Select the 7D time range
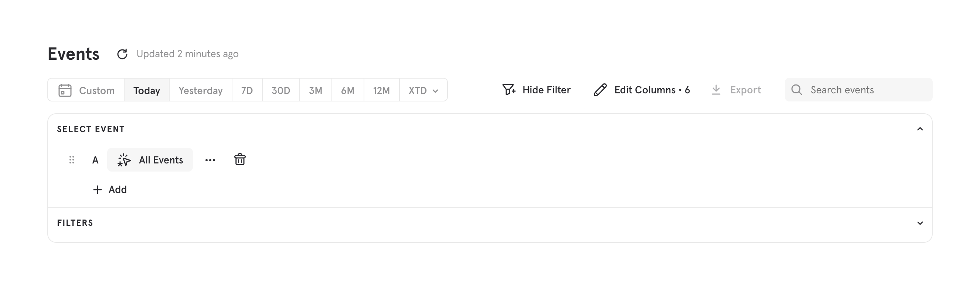The height and width of the screenshot is (290, 980). pos(247,90)
